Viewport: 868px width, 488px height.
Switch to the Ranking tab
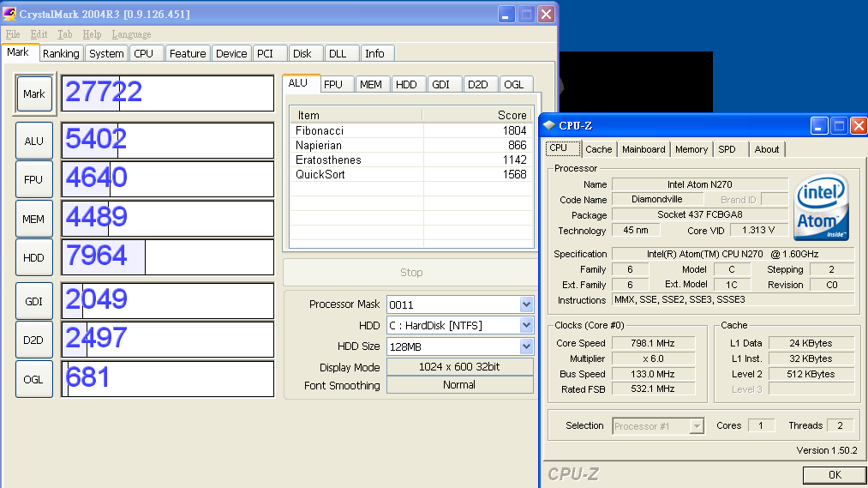pyautogui.click(x=61, y=54)
